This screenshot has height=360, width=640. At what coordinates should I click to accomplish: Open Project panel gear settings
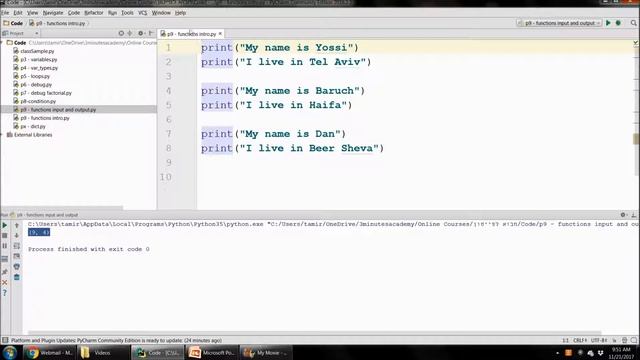[x=140, y=33]
